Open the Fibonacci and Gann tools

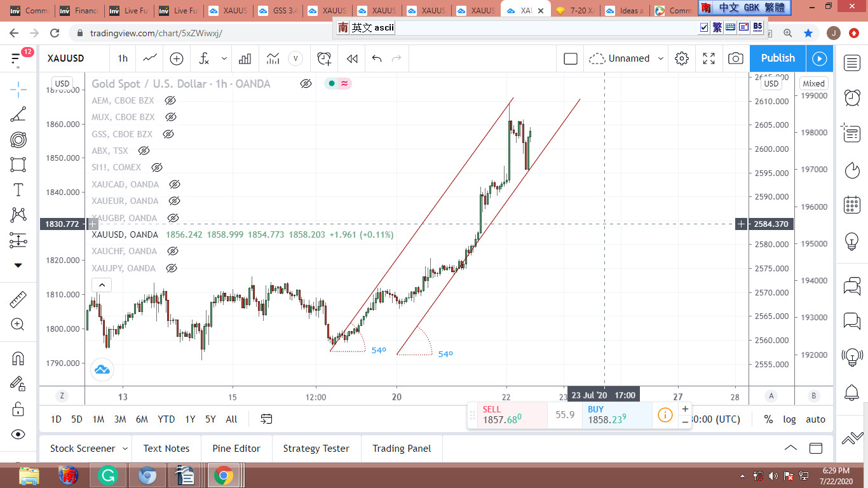point(18,140)
